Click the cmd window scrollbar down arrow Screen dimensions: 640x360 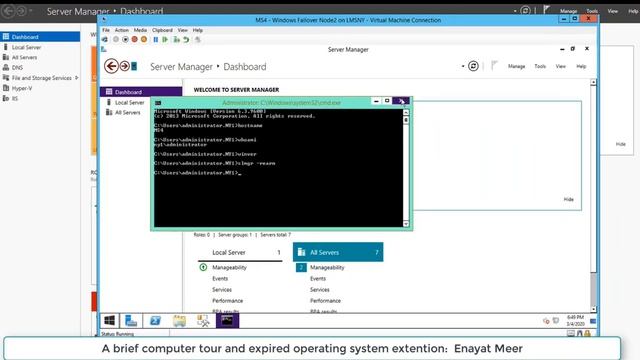pyautogui.click(x=406, y=224)
